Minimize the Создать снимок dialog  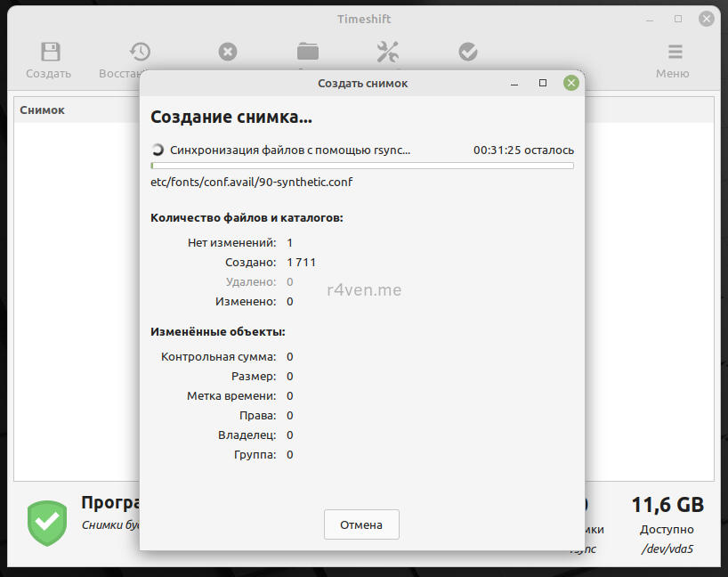point(514,83)
